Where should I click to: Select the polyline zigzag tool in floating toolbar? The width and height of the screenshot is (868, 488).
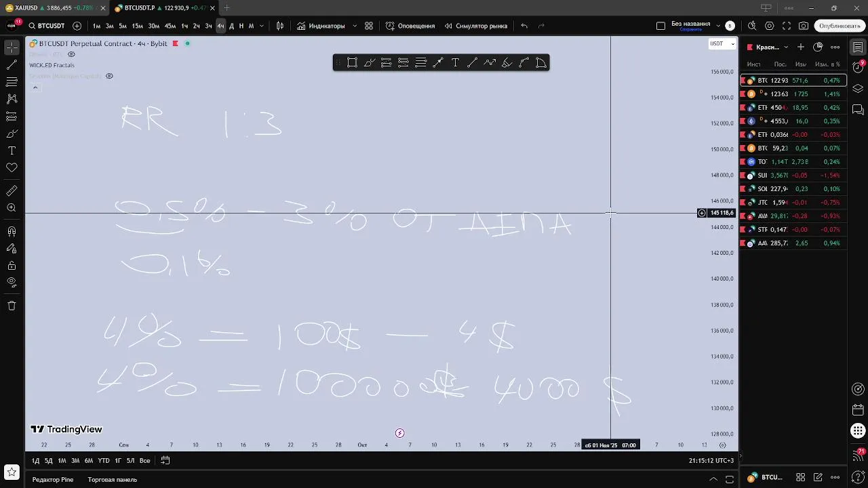490,63
